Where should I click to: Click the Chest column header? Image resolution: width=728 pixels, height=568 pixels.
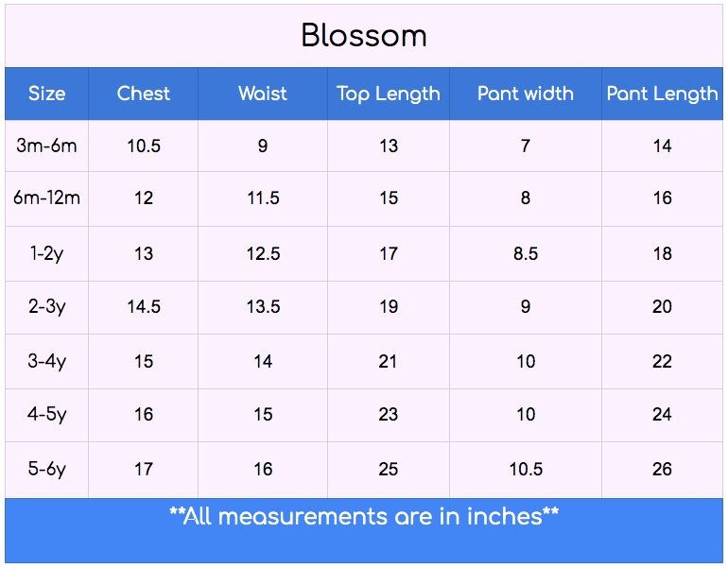pos(144,94)
